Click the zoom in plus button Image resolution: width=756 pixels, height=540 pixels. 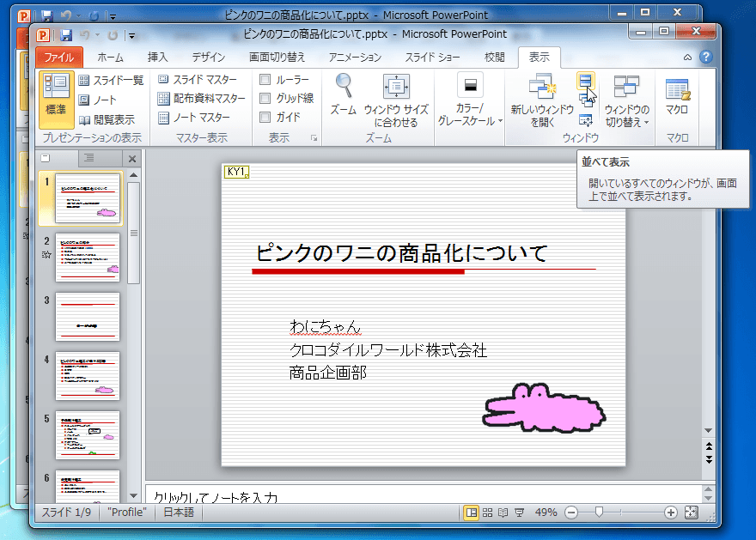[x=671, y=513]
